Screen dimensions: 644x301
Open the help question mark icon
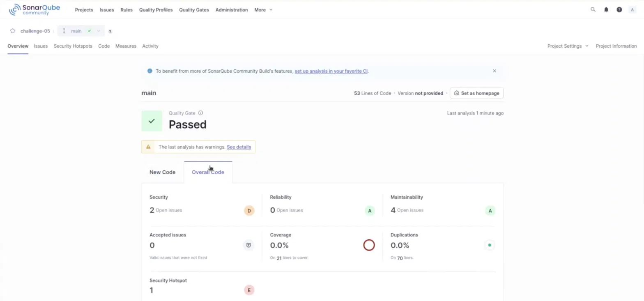[619, 9]
